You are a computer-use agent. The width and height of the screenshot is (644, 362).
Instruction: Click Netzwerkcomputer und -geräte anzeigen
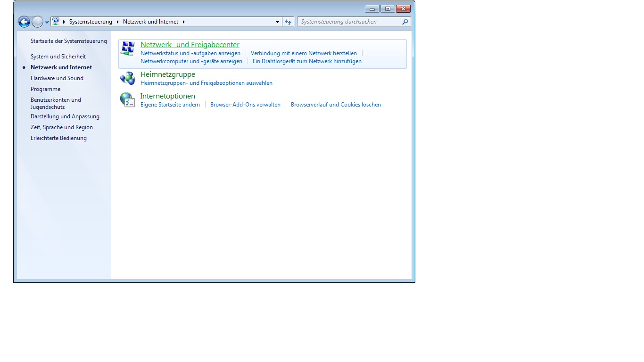click(191, 61)
